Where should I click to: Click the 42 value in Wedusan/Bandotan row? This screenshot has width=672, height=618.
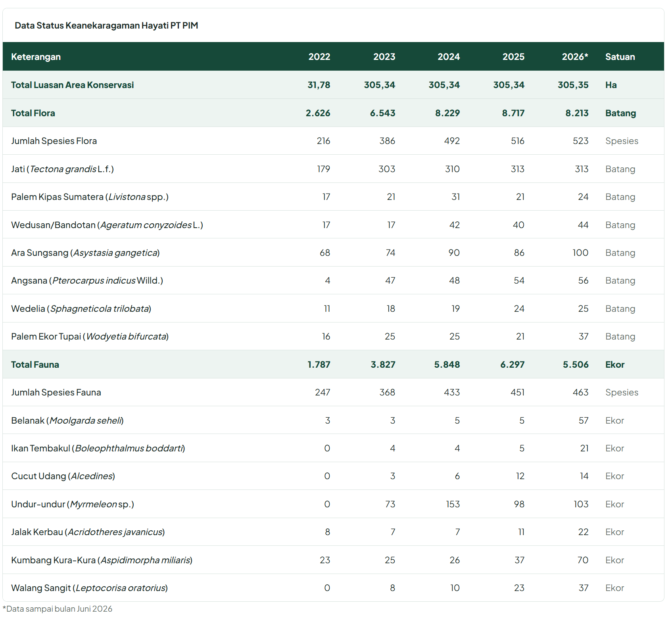454,225
